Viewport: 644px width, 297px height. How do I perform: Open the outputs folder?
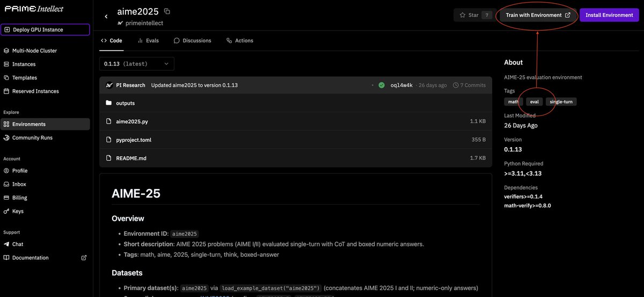295,103
